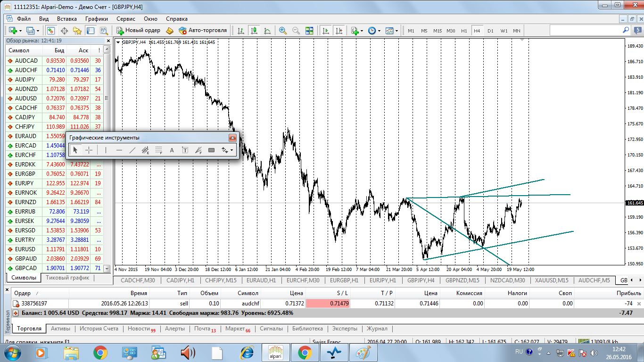Toggle the Авто-торговля button
The width and height of the screenshot is (644, 362).
[203, 31]
